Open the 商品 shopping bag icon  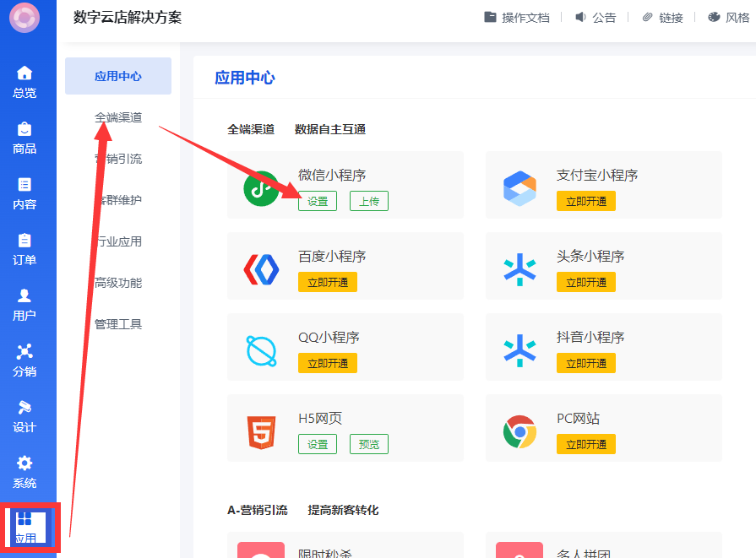click(24, 129)
